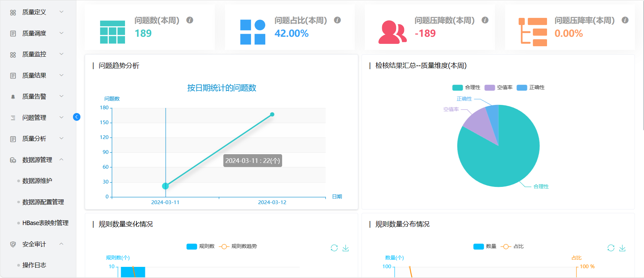Image resolution: width=644 pixels, height=278 pixels.
Task: Expand the 质量调度 menu chevron
Action: tap(61, 33)
